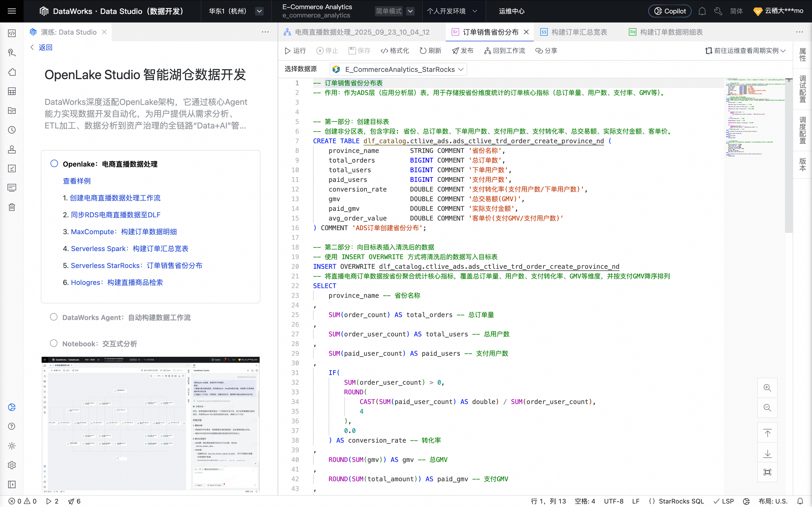Click the Share (分享) icon
The height and width of the screenshot is (507, 812).
(x=539, y=51)
